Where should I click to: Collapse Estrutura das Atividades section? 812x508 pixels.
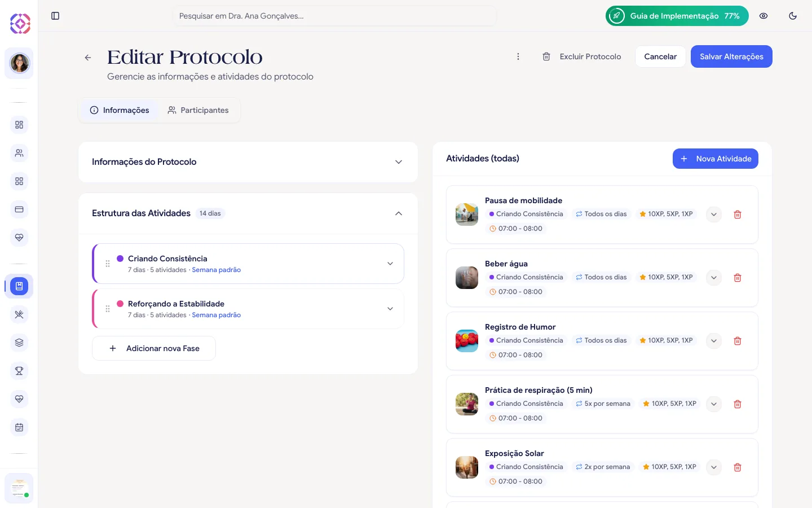pyautogui.click(x=399, y=213)
